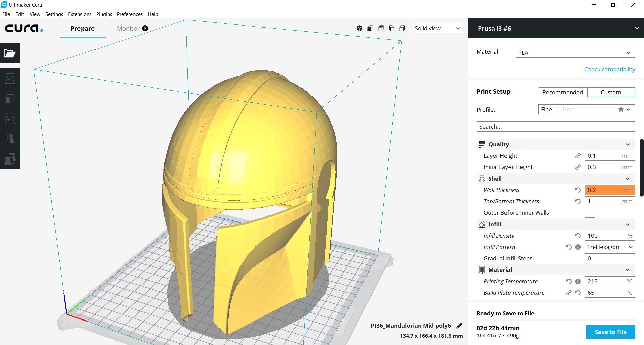Switch to top camera view icon
Screen dimensions: 644x345
point(381,28)
